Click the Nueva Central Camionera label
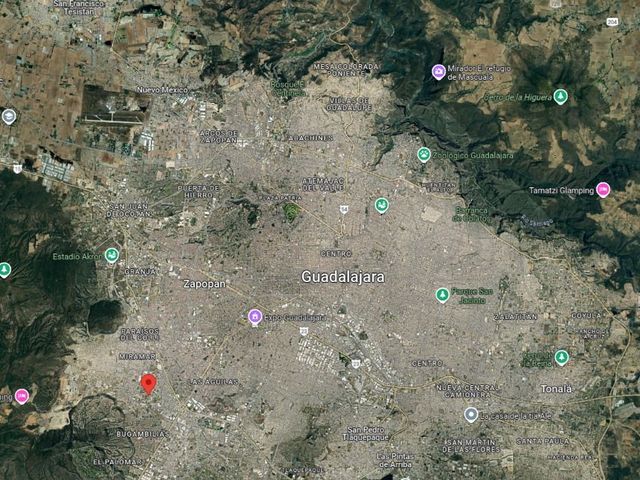This screenshot has height=480, width=640. pyautogui.click(x=467, y=391)
